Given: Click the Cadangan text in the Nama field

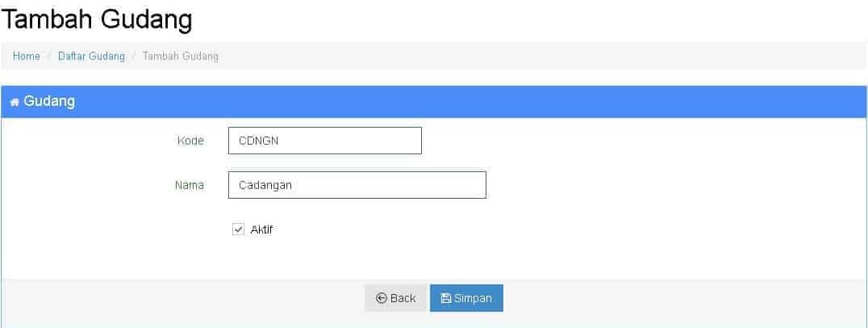Looking at the screenshot, I should [265, 186].
